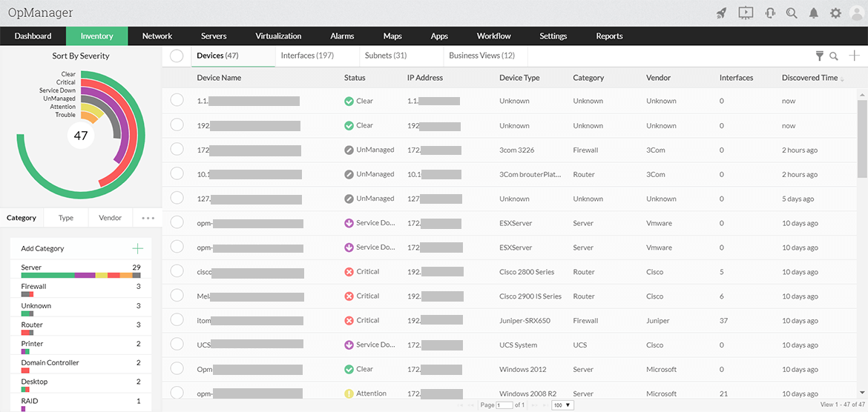Check the Juniper-SRX650 device row checkbox

[x=177, y=320]
